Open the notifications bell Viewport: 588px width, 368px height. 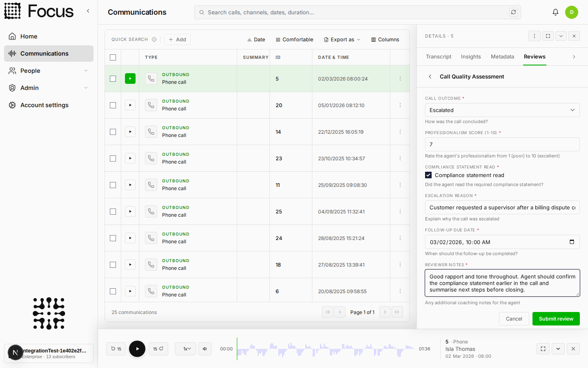click(555, 12)
